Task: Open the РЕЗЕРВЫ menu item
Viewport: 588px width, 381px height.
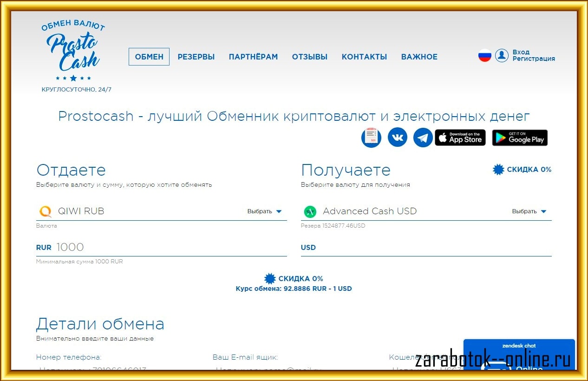Action: pos(196,57)
